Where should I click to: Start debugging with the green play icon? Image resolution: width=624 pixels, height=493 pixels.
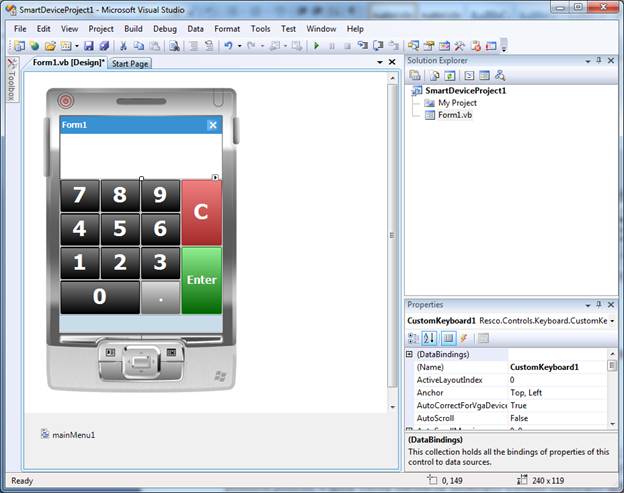tap(316, 46)
